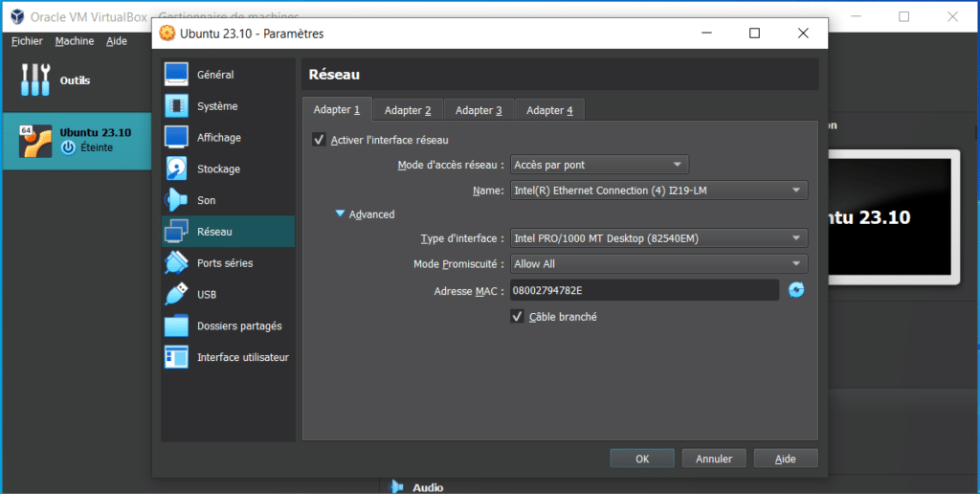This screenshot has height=494, width=980.
Task: Select the Ports séries category label
Action: tap(225, 263)
